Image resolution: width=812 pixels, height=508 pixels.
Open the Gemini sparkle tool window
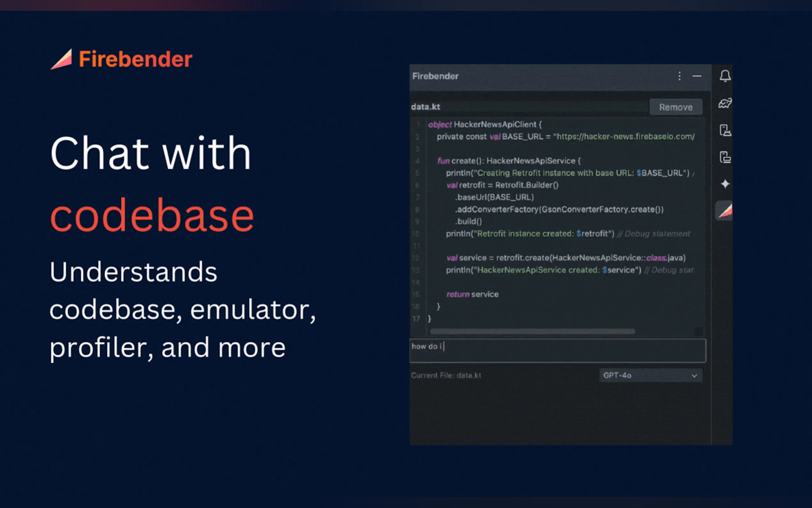(x=725, y=184)
